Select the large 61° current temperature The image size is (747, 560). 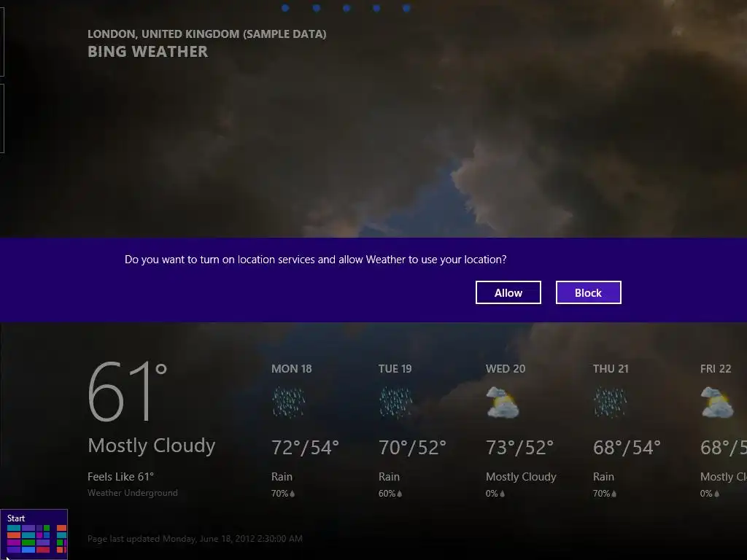click(x=127, y=392)
